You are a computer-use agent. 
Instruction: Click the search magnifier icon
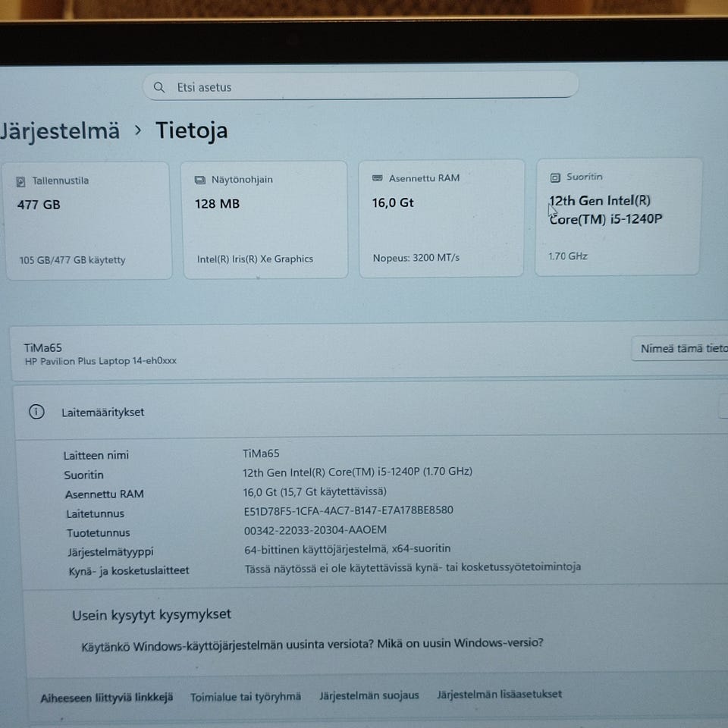pyautogui.click(x=158, y=86)
